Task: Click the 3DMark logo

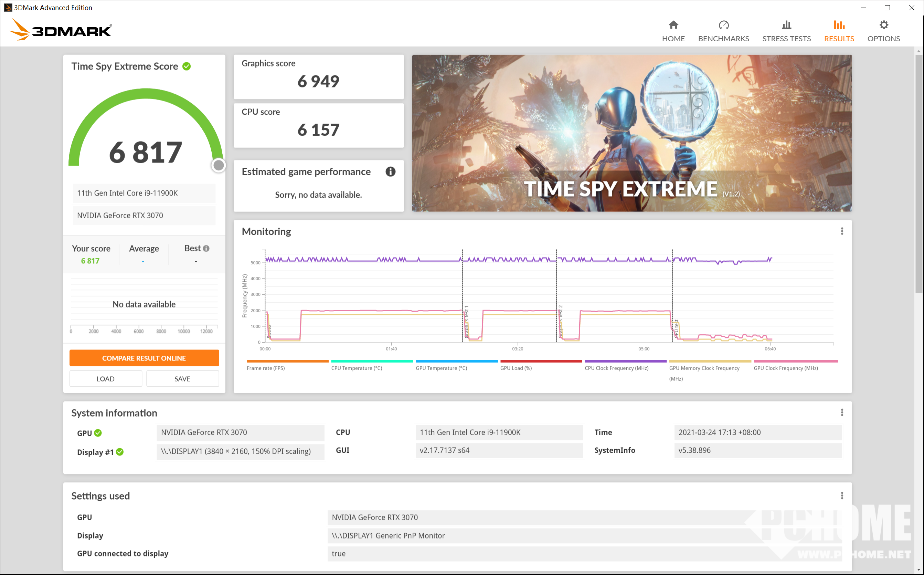Action: [x=61, y=30]
